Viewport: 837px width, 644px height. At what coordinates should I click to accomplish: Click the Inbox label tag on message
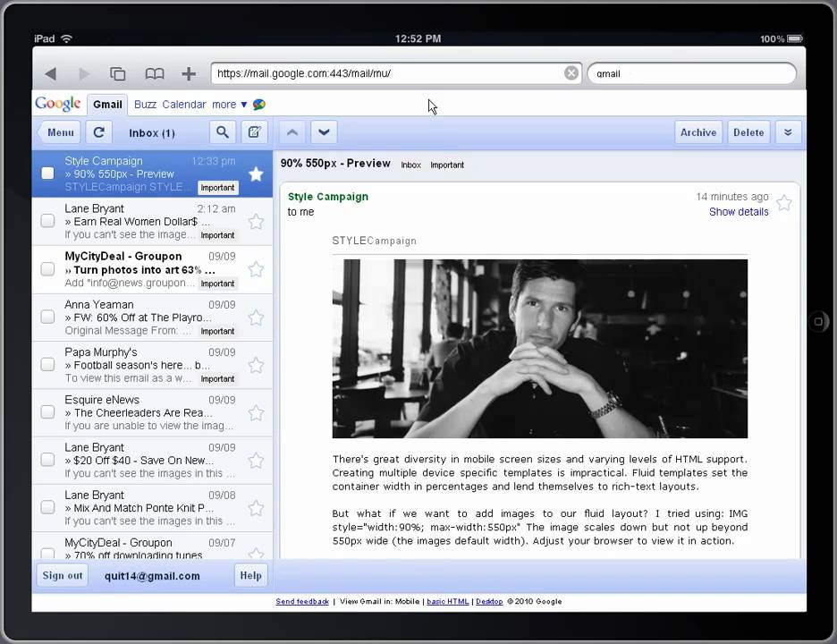click(x=411, y=165)
